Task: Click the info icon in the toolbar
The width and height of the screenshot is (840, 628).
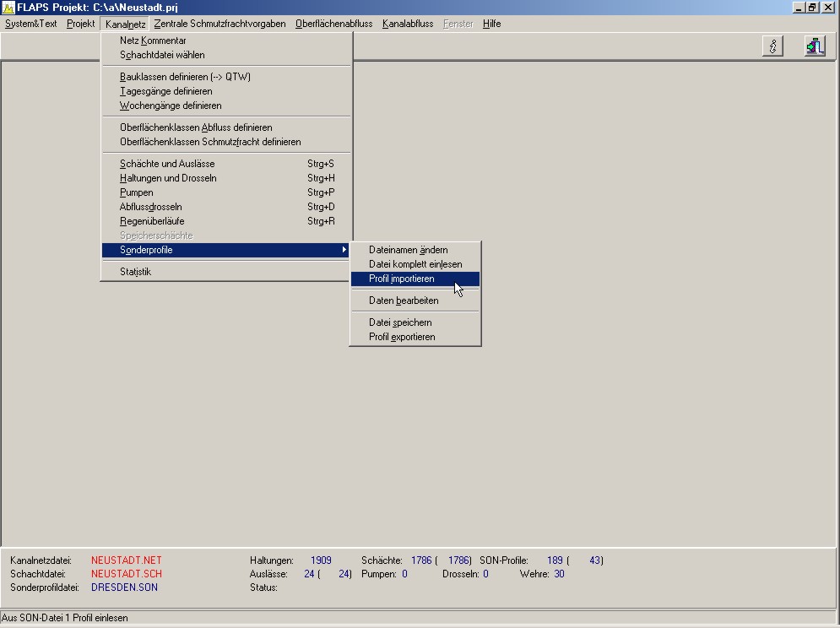Action: 772,46
